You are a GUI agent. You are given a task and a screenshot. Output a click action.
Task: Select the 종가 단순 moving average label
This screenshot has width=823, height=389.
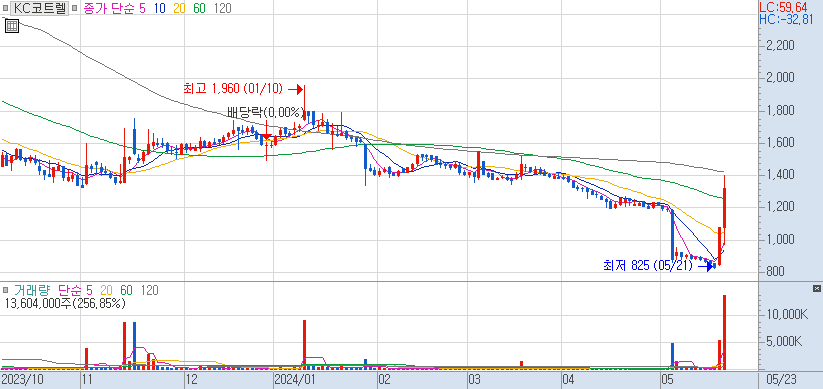[x=109, y=8]
